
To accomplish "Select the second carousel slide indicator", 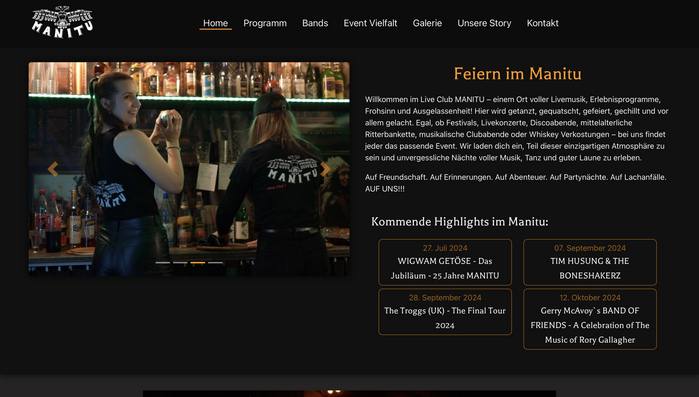I will click(180, 262).
